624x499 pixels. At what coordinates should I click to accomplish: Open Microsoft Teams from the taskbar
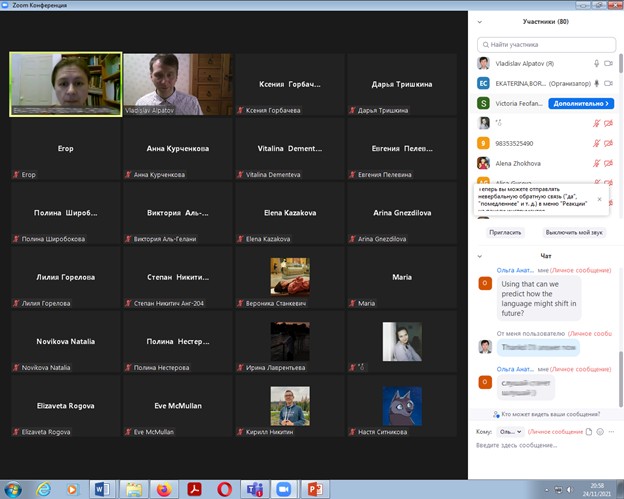tap(253, 488)
